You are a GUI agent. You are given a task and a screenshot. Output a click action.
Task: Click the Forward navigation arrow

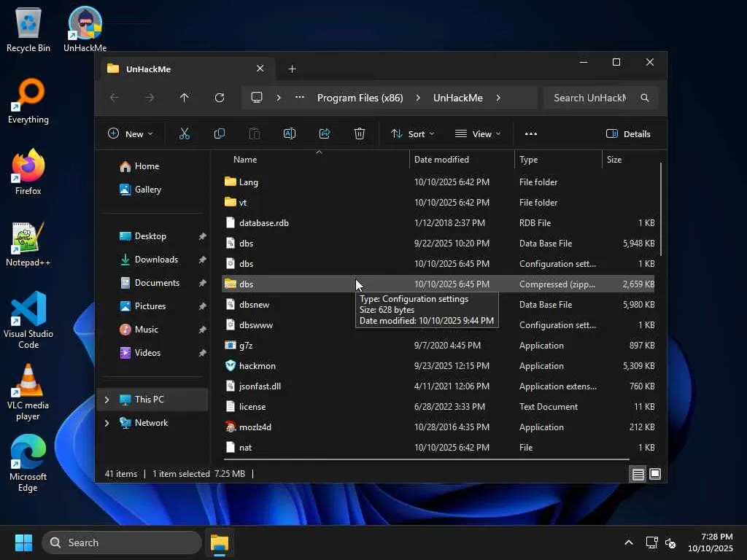tap(150, 98)
